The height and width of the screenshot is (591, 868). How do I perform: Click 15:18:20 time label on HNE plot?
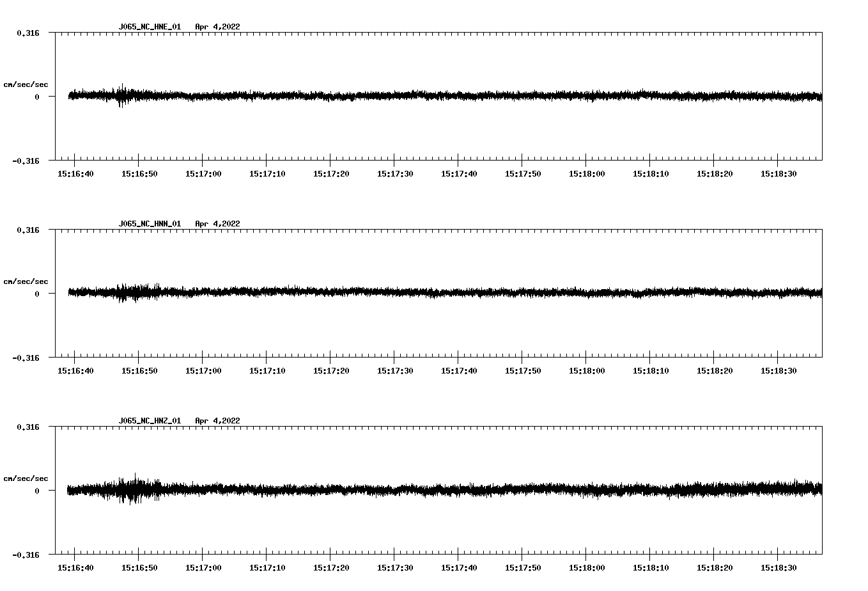[715, 173]
